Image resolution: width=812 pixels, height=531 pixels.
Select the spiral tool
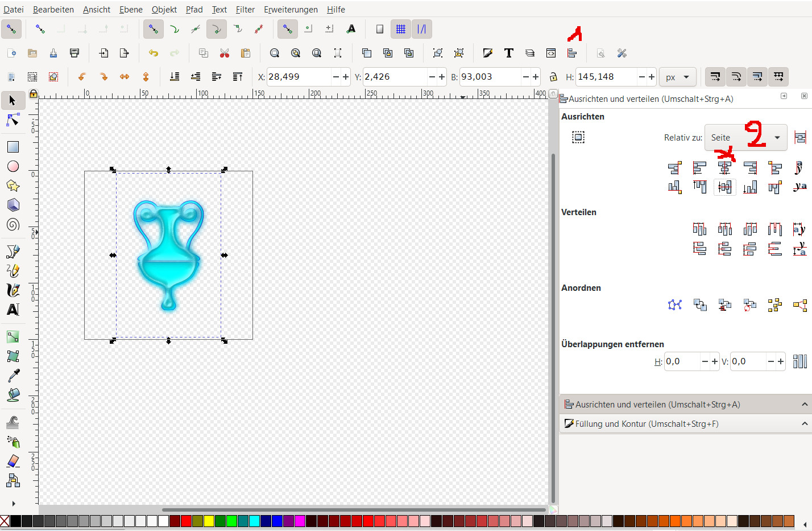(x=13, y=224)
